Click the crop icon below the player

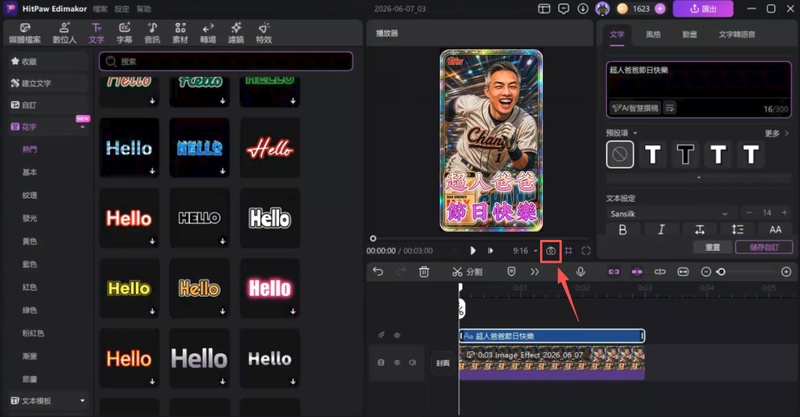click(x=568, y=251)
